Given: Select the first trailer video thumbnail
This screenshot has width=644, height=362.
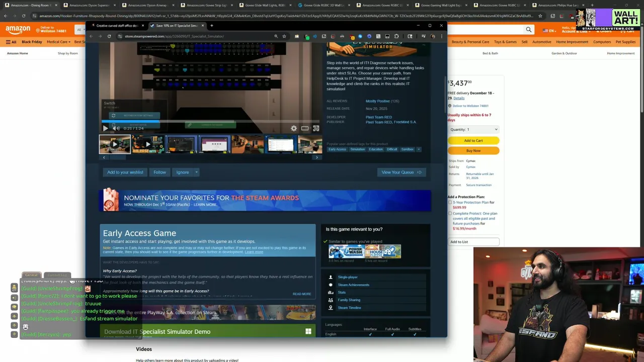Looking at the screenshot, I should (x=115, y=144).
